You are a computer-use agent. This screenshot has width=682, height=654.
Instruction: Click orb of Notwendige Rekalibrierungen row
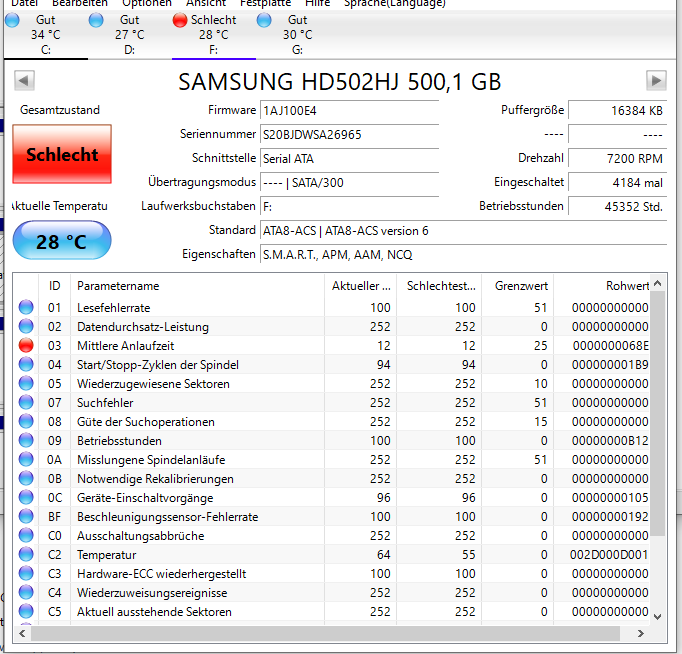pos(26,478)
